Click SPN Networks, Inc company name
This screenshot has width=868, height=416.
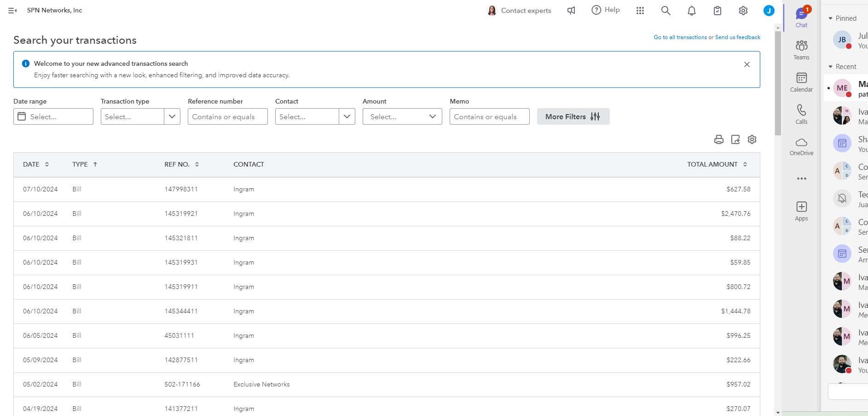pyautogui.click(x=55, y=10)
